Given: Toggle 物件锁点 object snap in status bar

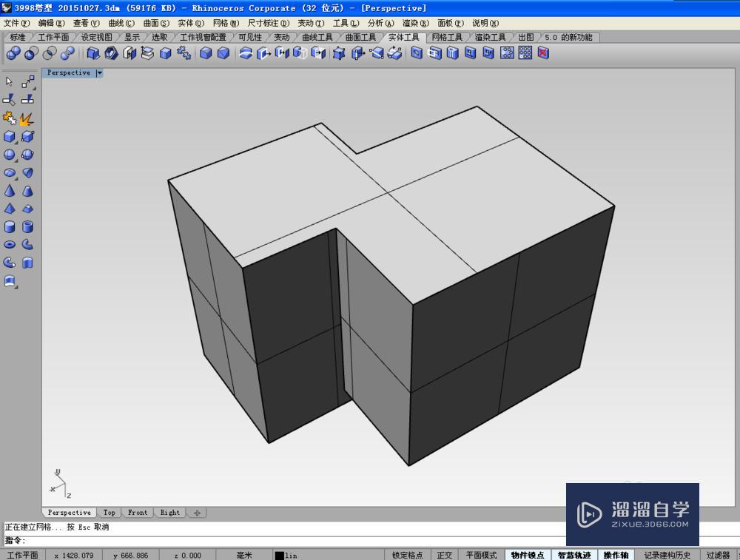Looking at the screenshot, I should pyautogui.click(x=528, y=556).
